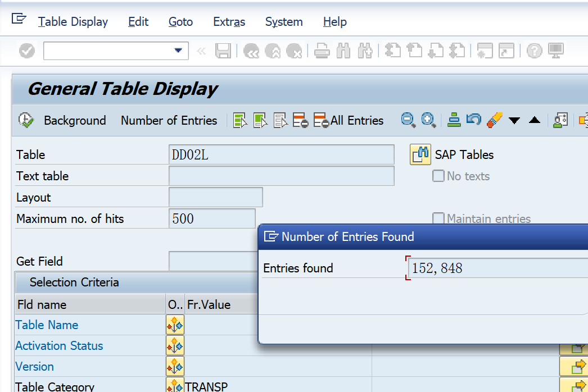Click the zoom out magnifier icon
Viewport: 588px width, 392px height.
408,120
